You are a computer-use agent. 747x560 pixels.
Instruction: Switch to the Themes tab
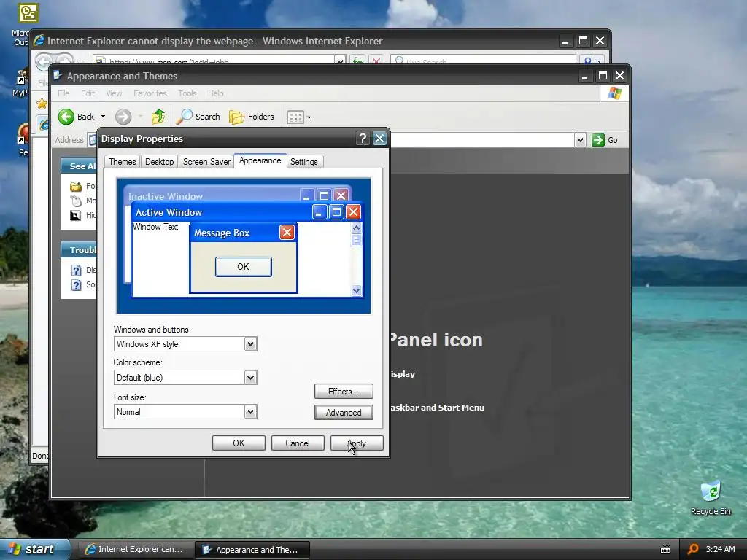(x=123, y=162)
